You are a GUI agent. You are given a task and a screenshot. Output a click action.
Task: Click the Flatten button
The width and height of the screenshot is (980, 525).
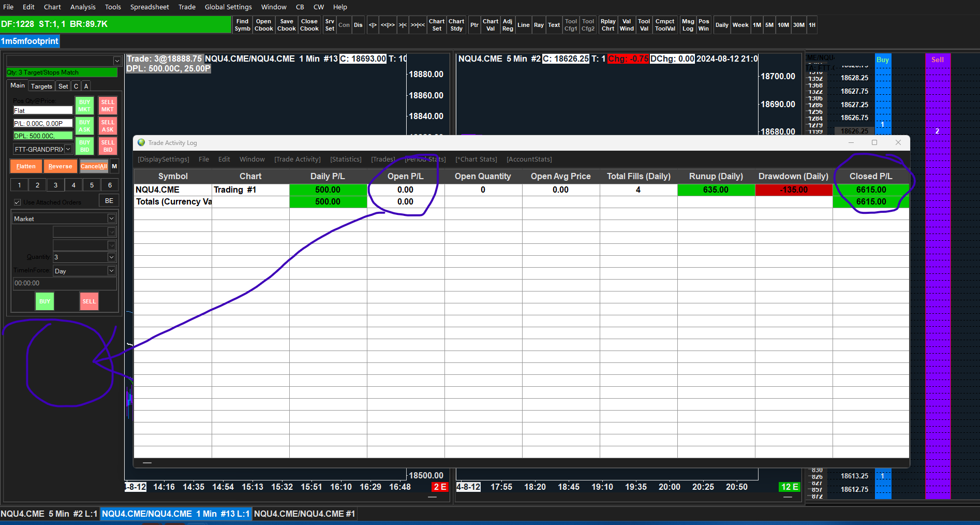pos(26,166)
